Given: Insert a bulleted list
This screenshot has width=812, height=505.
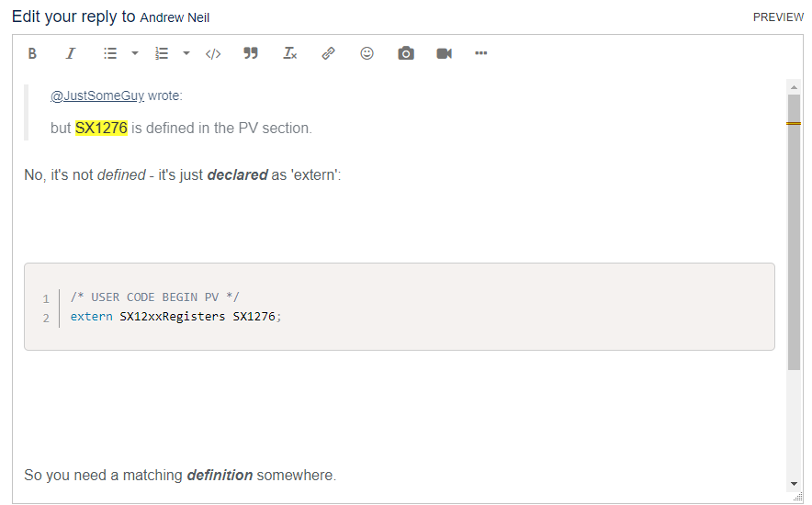Looking at the screenshot, I should coord(110,53).
